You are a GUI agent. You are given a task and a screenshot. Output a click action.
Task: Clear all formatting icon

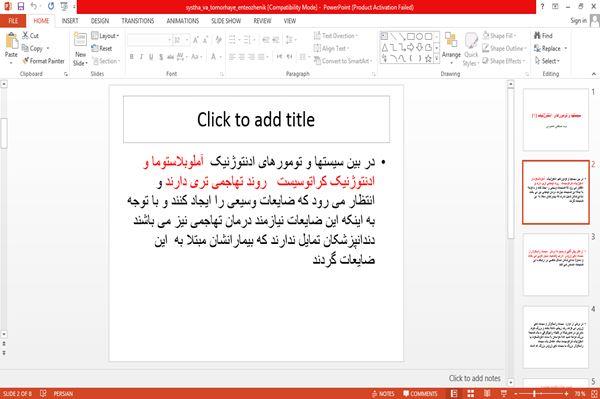click(x=218, y=40)
